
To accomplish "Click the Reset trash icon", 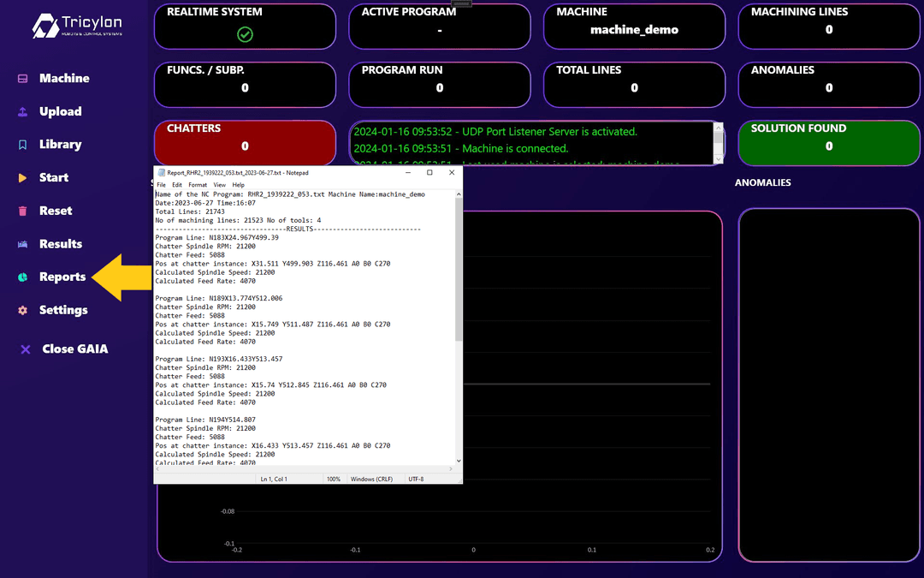I will point(23,211).
